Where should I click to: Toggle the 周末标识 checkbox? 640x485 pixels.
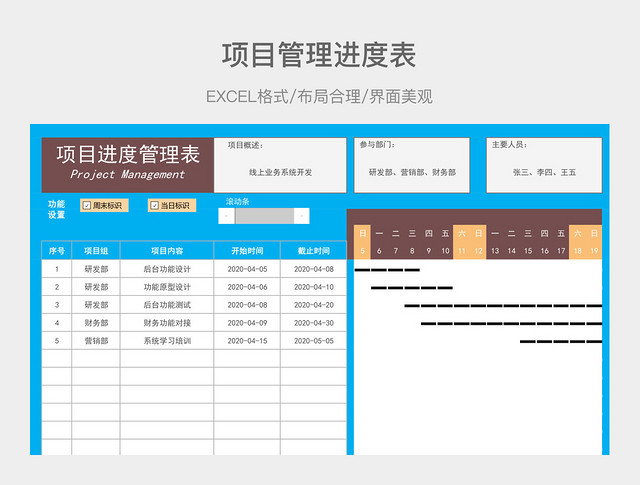(x=87, y=205)
